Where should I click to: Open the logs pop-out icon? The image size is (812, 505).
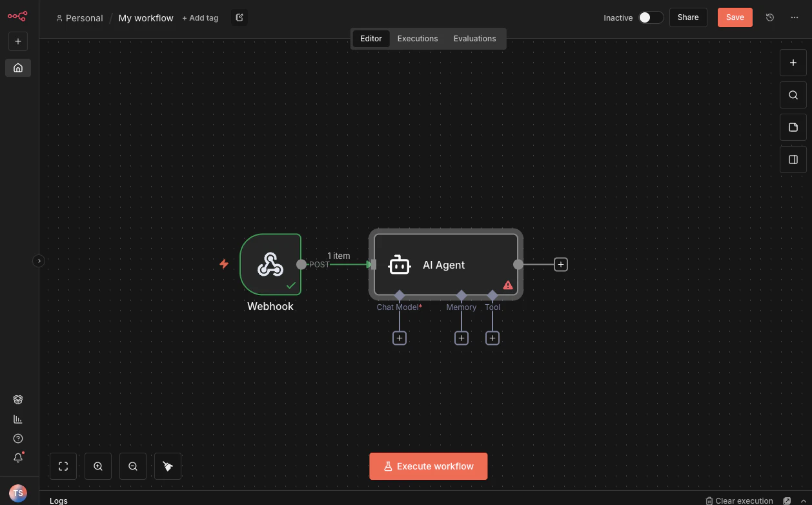coord(787,500)
